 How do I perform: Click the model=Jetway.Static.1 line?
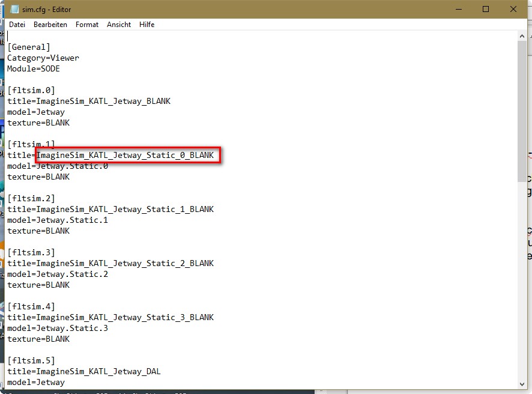(58, 220)
